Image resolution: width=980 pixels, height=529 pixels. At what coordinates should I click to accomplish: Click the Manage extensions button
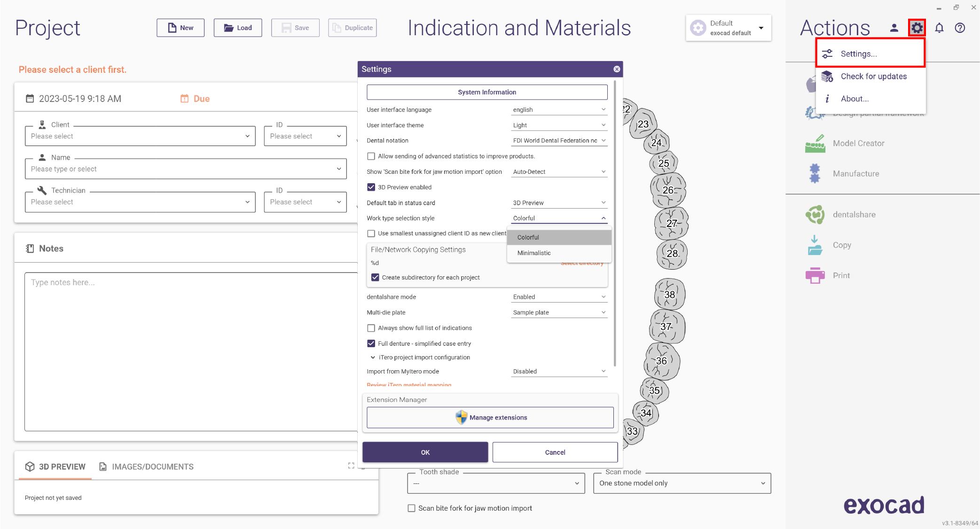click(x=490, y=418)
